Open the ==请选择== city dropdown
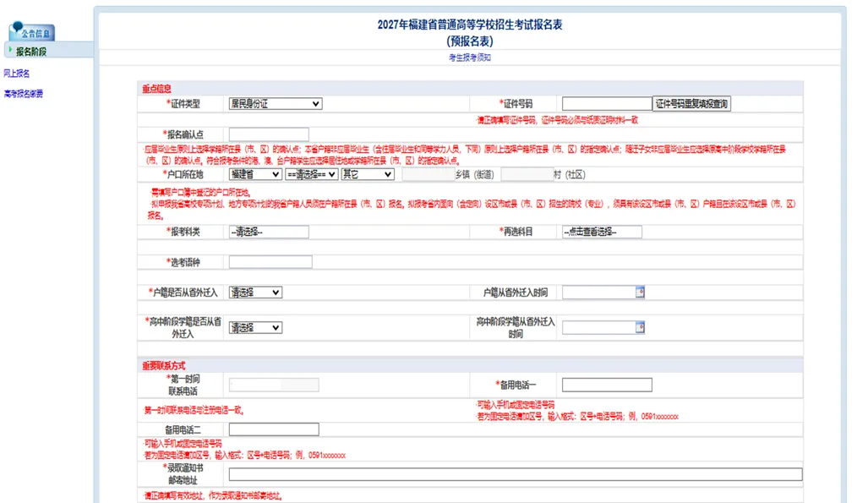 311,174
